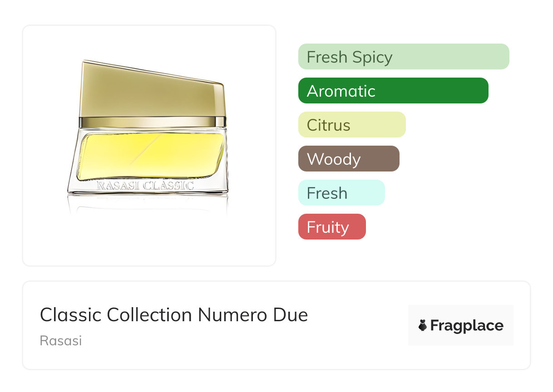The height and width of the screenshot is (392, 553).
Task: Visit the Fragplace wordmark link
Action: (466, 326)
